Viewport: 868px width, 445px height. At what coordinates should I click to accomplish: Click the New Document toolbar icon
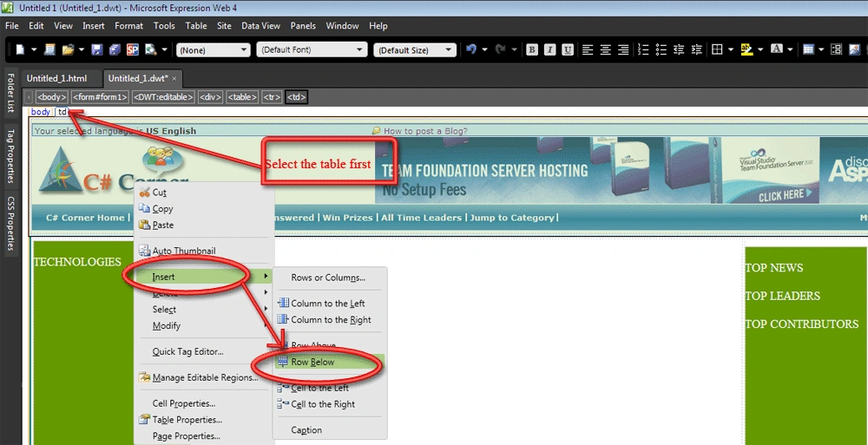[21, 49]
